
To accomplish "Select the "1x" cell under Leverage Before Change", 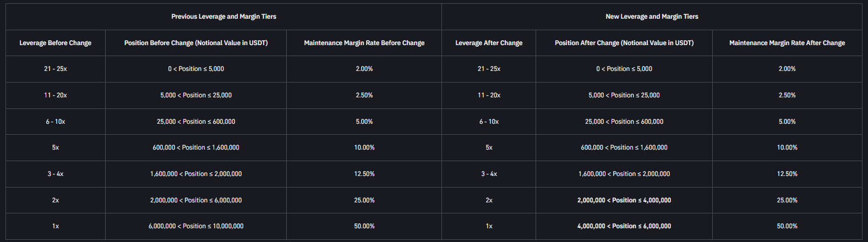I will [x=56, y=226].
